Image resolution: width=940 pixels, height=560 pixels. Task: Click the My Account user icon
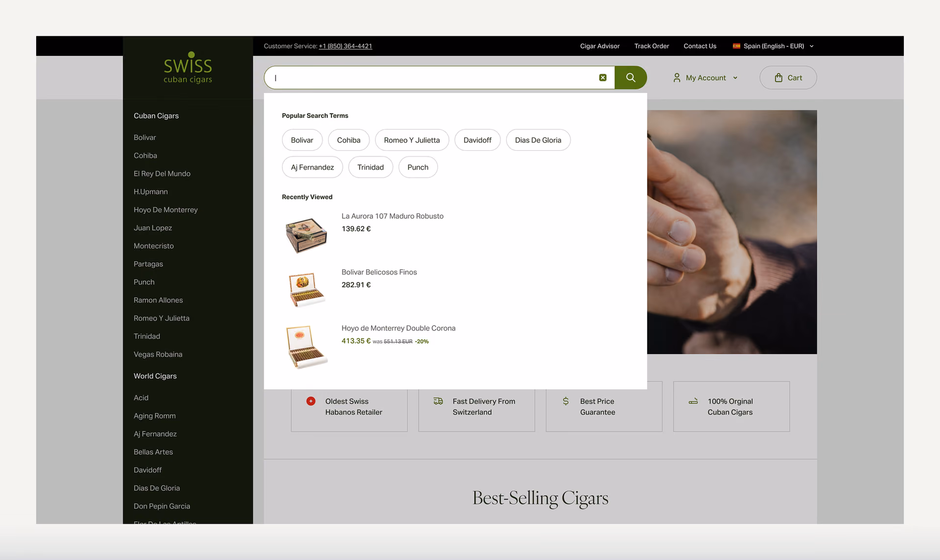click(677, 77)
